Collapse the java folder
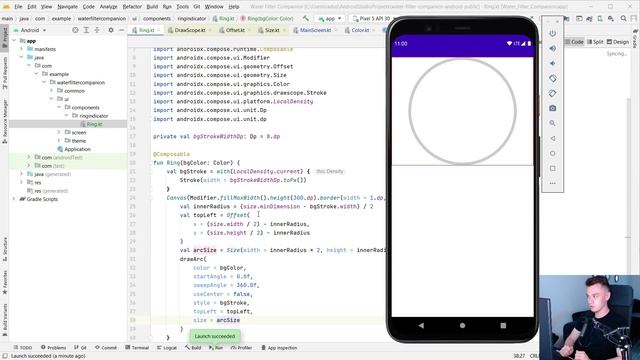The width and height of the screenshot is (640, 360). coord(22,58)
